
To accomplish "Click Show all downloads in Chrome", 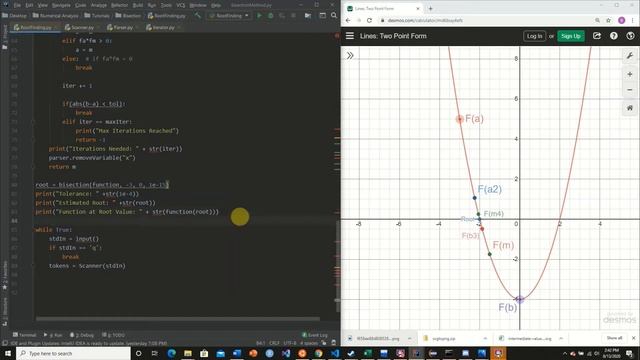I will point(614,338).
